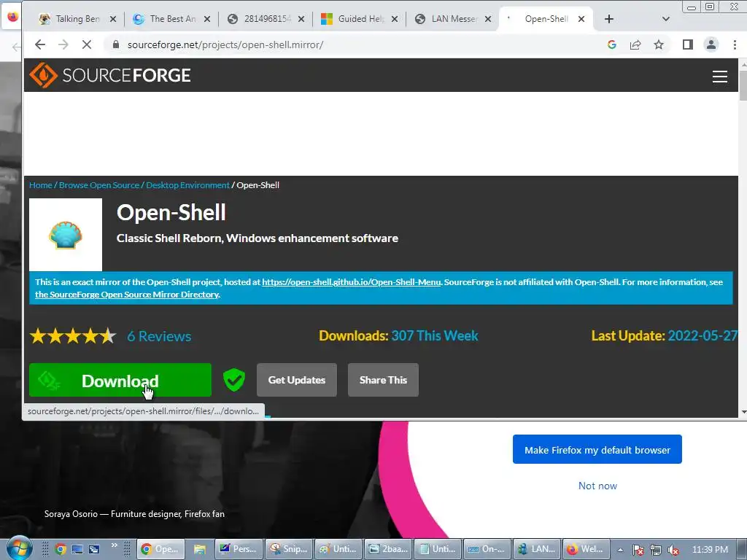The height and width of the screenshot is (560, 747).
Task: Close the Guided Help tab
Action: click(395, 19)
